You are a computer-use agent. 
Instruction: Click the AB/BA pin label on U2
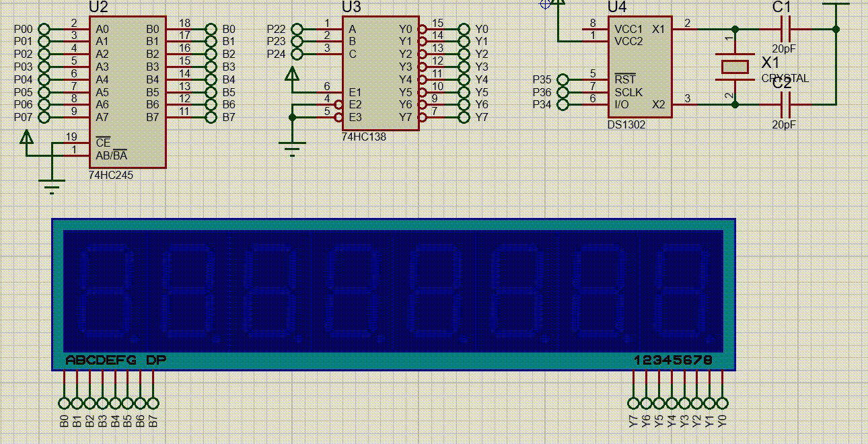(x=111, y=155)
